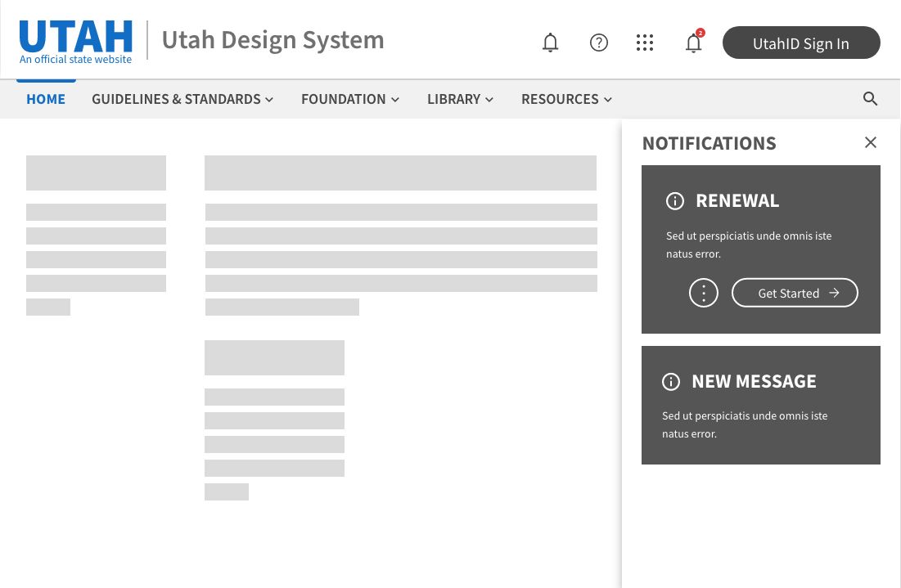Expand the LIBRARY navigation dropdown
Viewport: 901px width, 588px height.
(x=460, y=99)
